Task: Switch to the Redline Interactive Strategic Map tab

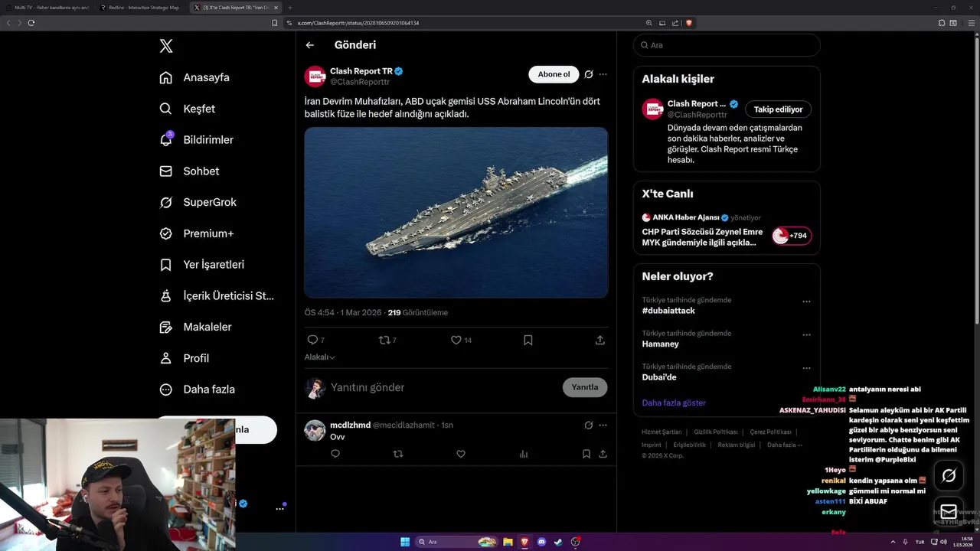Action: 142,8
